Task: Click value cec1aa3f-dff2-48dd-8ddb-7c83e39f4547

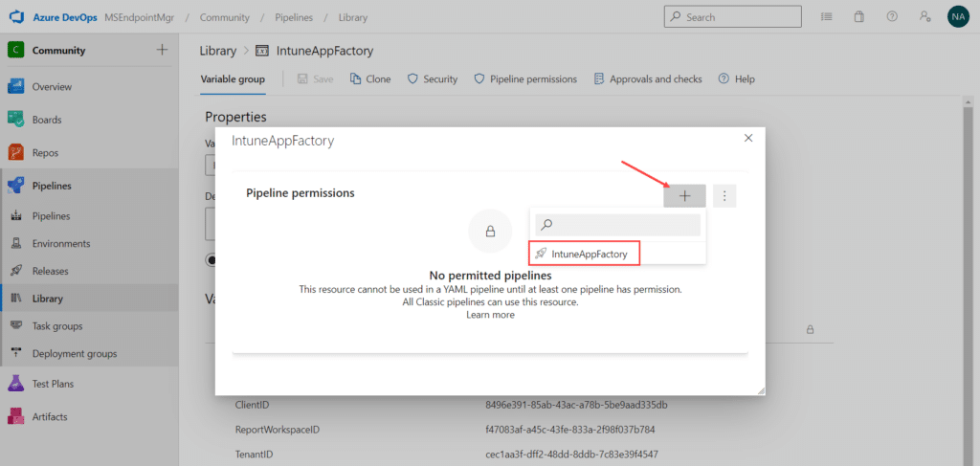Action: (572, 454)
